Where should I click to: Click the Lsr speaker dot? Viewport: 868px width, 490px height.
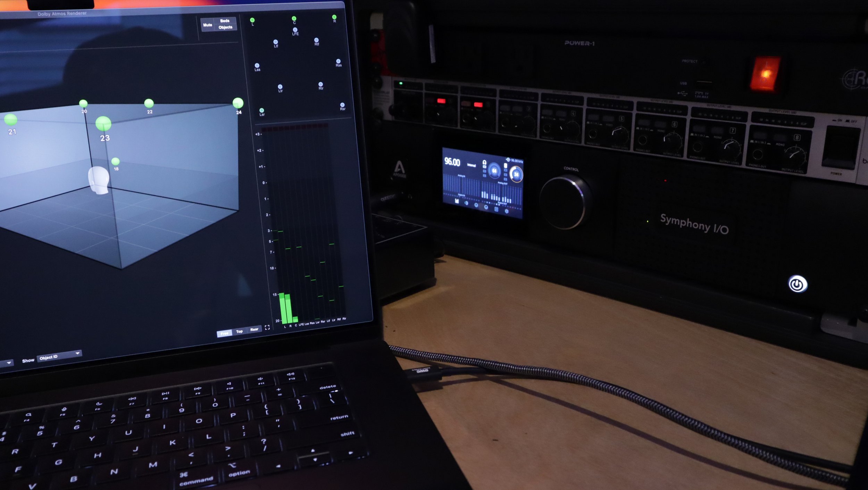262,110
